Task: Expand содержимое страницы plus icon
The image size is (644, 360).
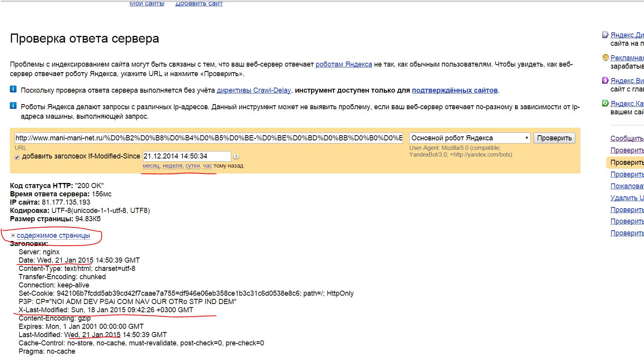Action: [x=13, y=235]
